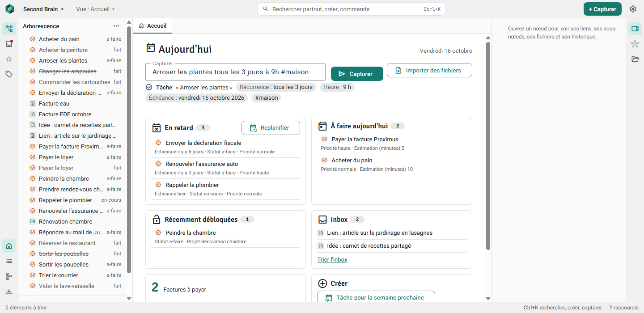The height and width of the screenshot is (313, 644).
Task: Click the search magnifier icon
Action: (266, 9)
